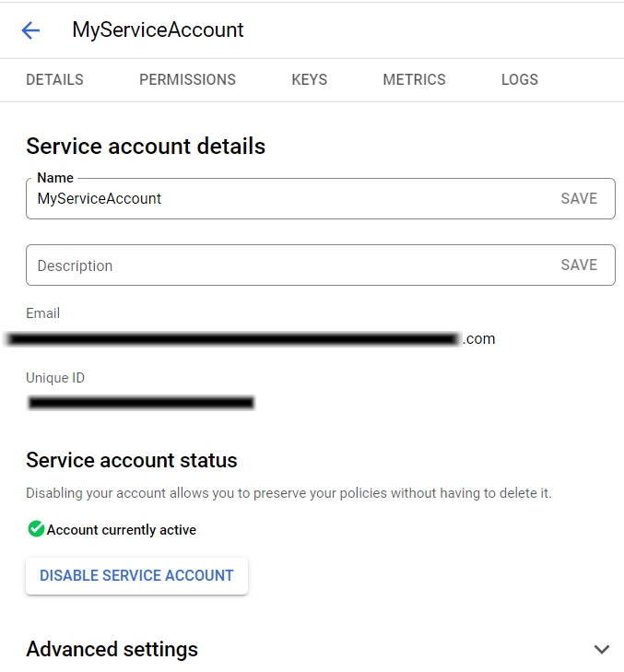
Task: Click the redacted Unique ID value
Action: point(141,403)
